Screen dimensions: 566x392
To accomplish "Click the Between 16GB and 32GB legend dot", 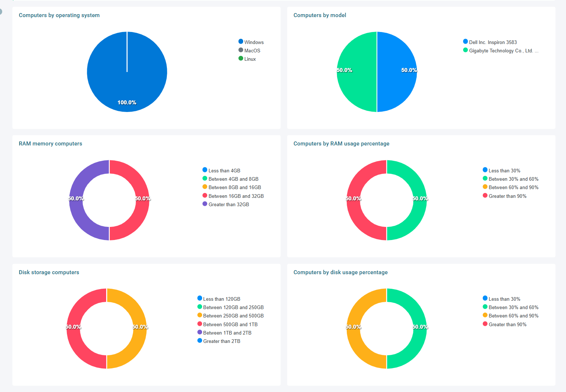I will click(205, 196).
